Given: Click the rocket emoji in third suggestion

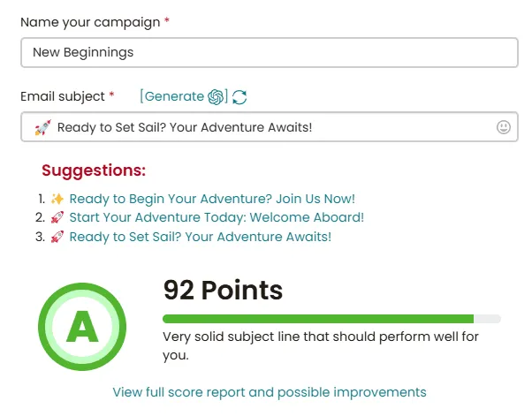Looking at the screenshot, I should 57,236.
